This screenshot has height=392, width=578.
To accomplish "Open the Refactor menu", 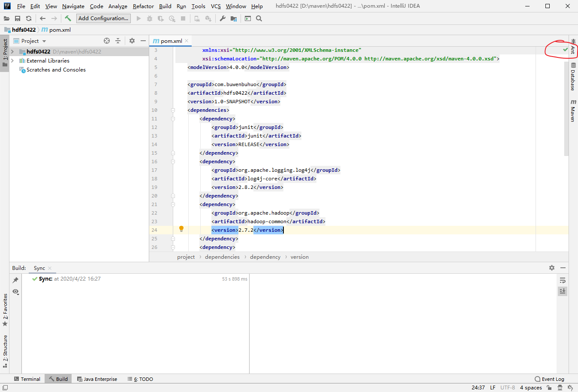I will (143, 6).
